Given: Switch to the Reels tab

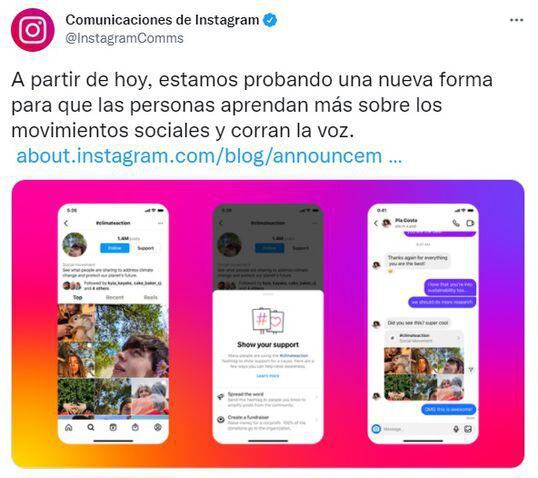Looking at the screenshot, I should point(150,297).
